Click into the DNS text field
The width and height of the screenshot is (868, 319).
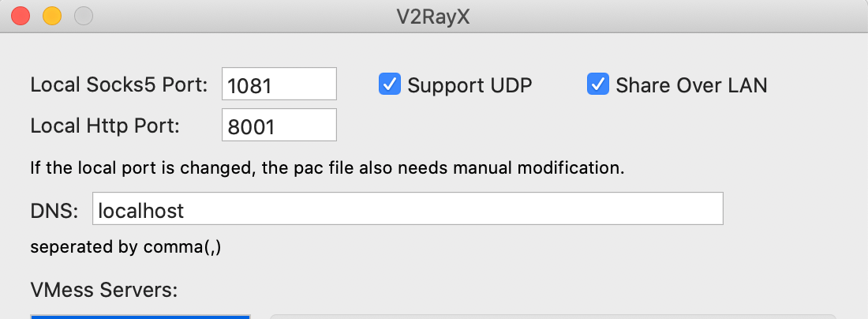coord(407,210)
